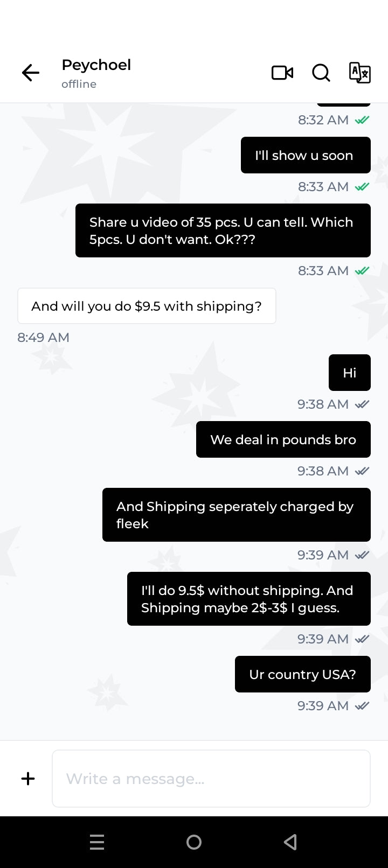This screenshot has height=868, width=388.
Task: Select the 'Share u video of 35 pcs' message
Action: [223, 230]
